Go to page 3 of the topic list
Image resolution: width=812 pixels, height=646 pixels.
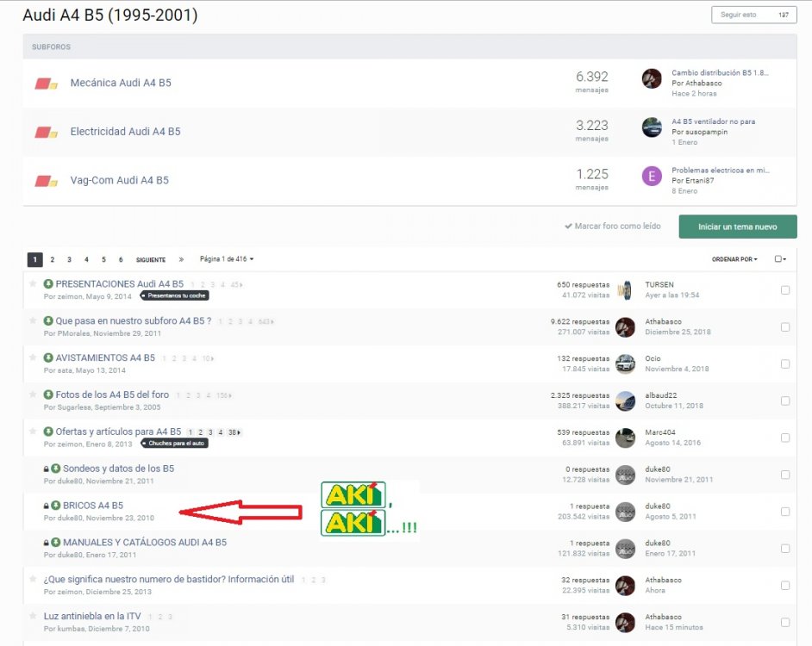click(x=70, y=259)
